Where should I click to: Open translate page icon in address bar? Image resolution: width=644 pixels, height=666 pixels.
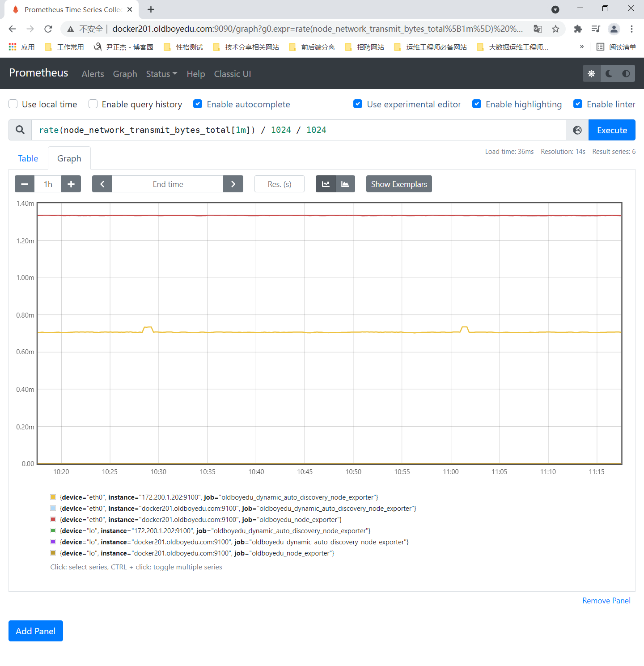pos(538,29)
